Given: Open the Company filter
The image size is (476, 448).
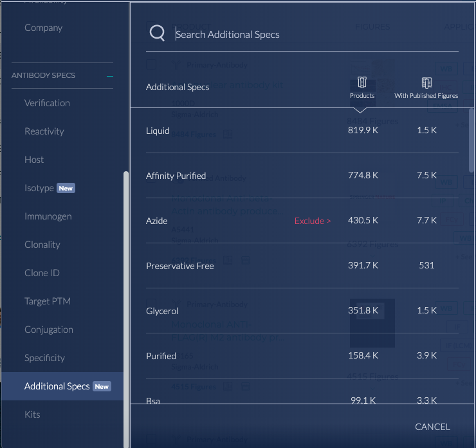Looking at the screenshot, I should (43, 28).
